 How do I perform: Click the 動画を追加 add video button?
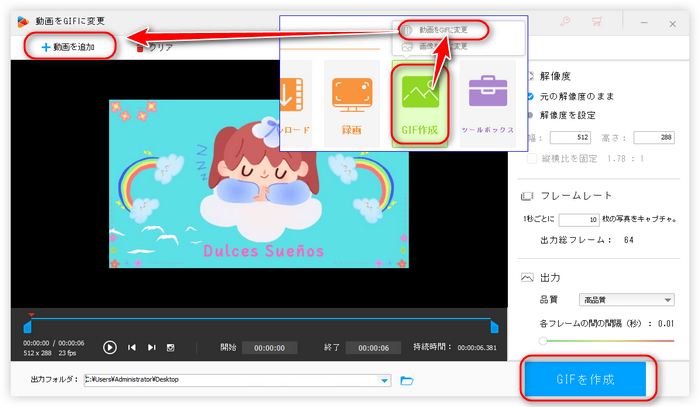tap(69, 47)
